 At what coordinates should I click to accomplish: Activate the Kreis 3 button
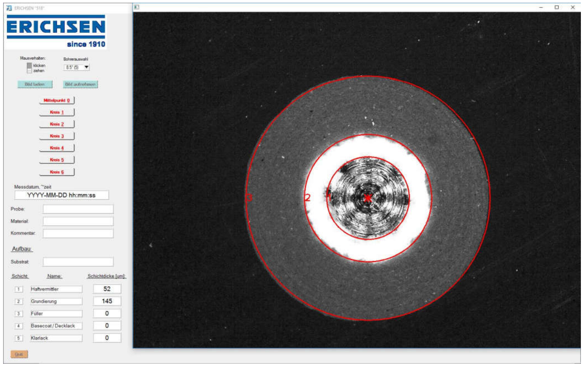(56, 136)
